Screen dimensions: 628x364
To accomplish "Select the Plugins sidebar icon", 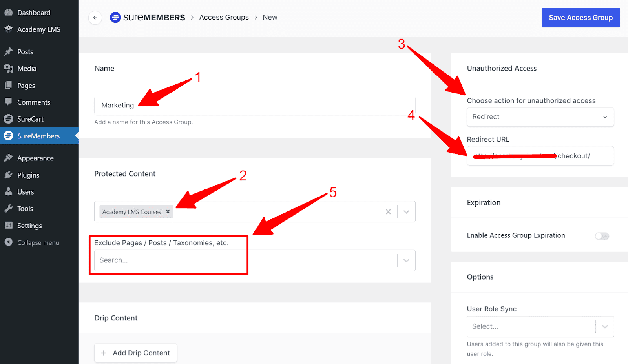I will pos(9,175).
